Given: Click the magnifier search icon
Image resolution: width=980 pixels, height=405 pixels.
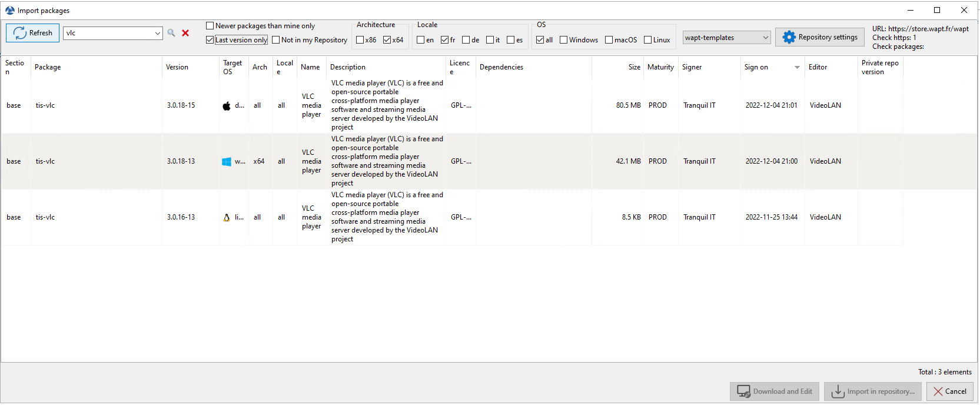Looking at the screenshot, I should [171, 33].
